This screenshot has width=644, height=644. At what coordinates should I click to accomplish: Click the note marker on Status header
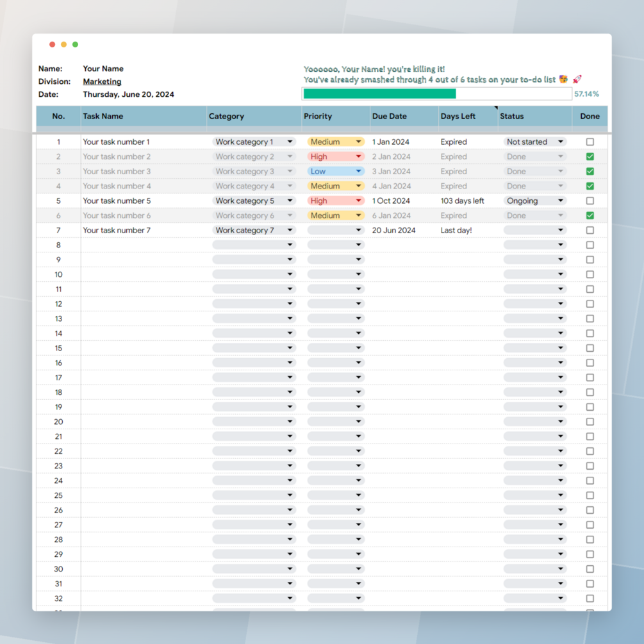pos(496,108)
